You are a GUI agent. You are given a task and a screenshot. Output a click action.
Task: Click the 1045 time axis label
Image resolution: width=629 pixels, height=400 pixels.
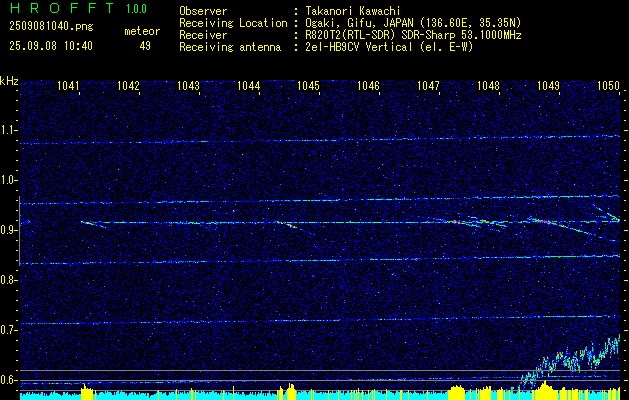point(308,85)
